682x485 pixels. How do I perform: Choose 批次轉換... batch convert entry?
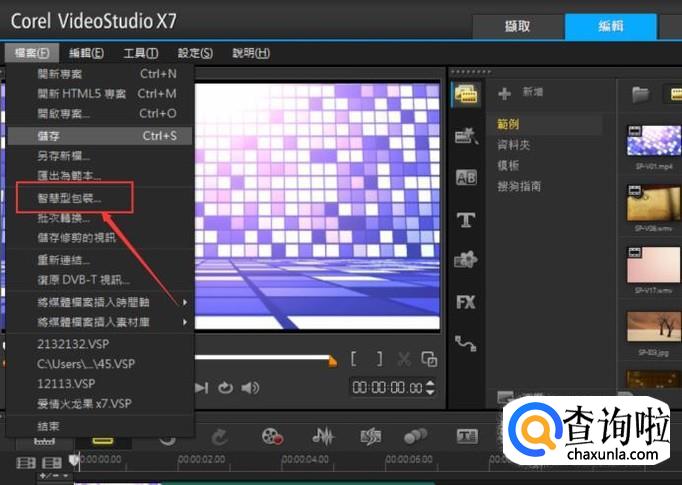pyautogui.click(x=100, y=217)
